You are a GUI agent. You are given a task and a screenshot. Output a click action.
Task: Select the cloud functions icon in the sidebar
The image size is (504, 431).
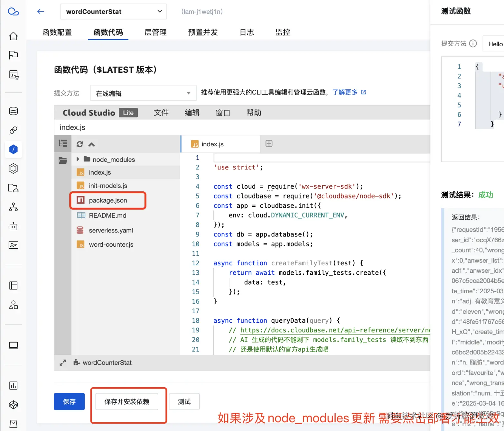(x=13, y=149)
